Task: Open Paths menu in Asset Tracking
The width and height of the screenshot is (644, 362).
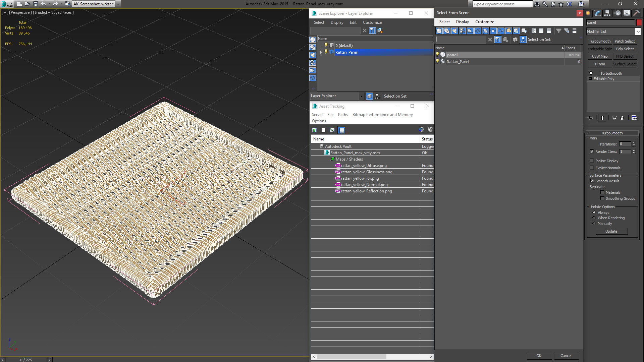Action: point(343,115)
